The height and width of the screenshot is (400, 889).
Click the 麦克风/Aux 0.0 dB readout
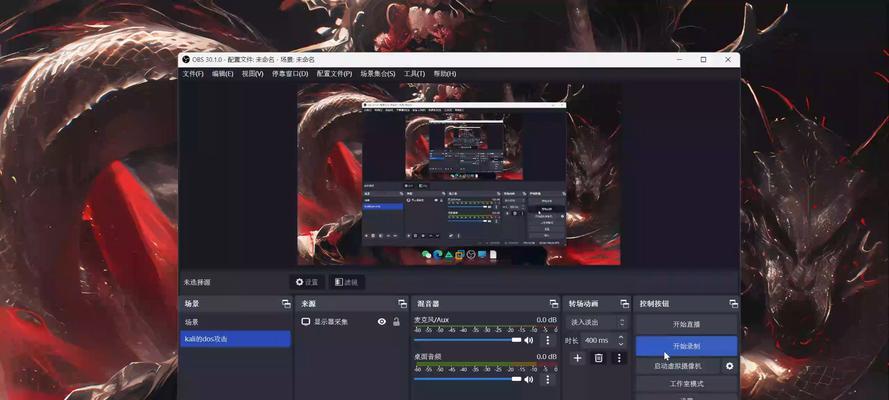tap(547, 320)
